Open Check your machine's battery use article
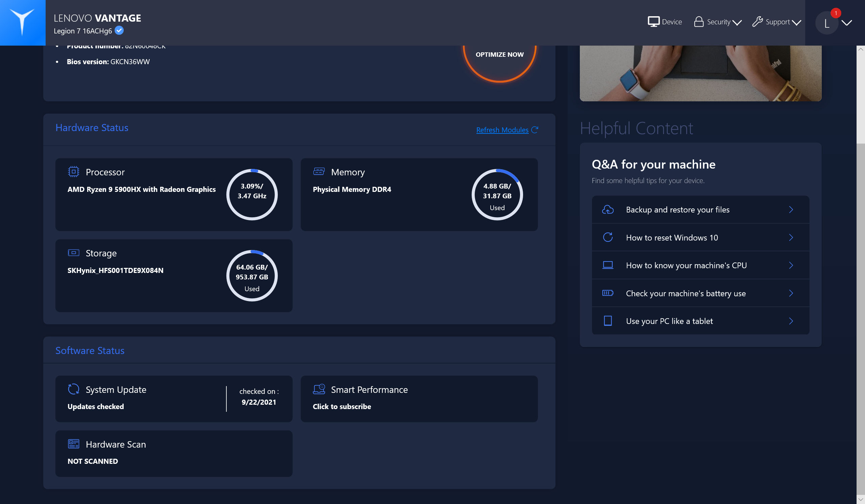 (700, 293)
